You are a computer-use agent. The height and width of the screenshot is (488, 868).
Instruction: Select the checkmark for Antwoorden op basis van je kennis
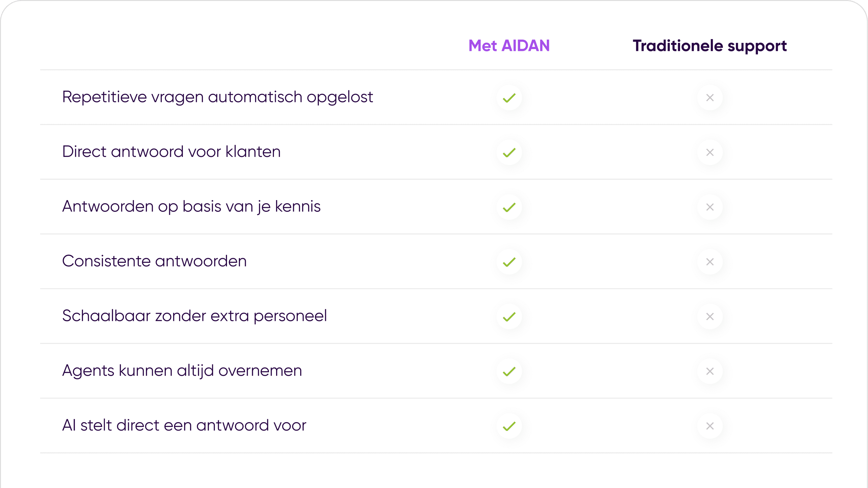[x=509, y=207]
